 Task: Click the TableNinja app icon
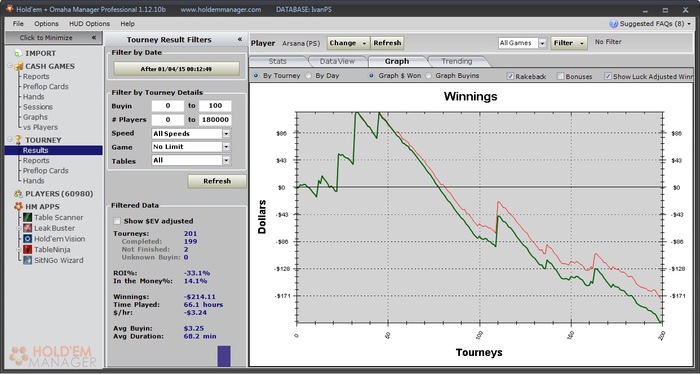click(x=28, y=249)
